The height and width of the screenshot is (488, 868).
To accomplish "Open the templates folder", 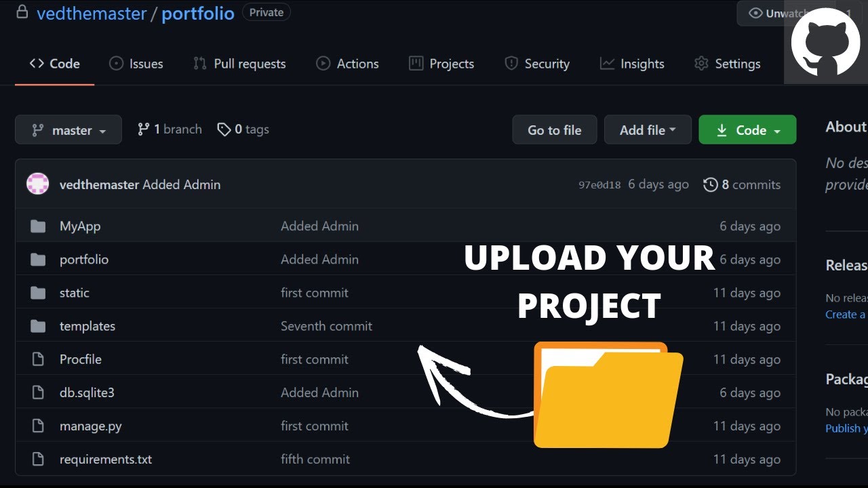I will click(87, 326).
